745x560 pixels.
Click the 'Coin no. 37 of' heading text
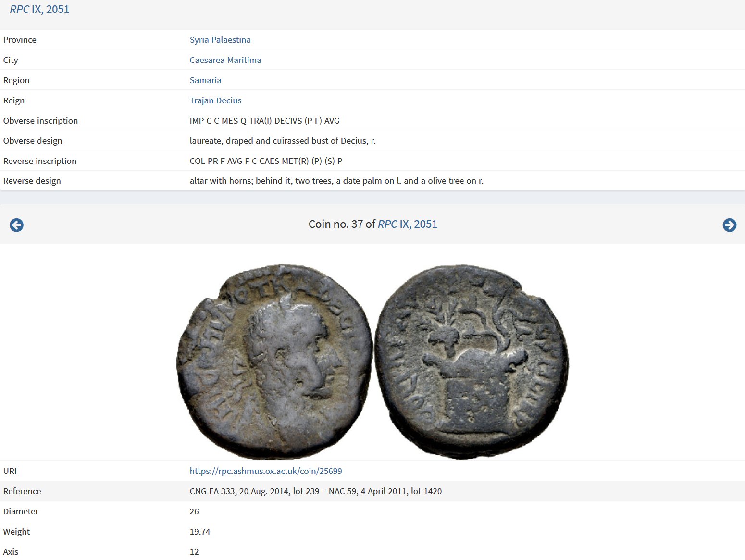click(342, 224)
